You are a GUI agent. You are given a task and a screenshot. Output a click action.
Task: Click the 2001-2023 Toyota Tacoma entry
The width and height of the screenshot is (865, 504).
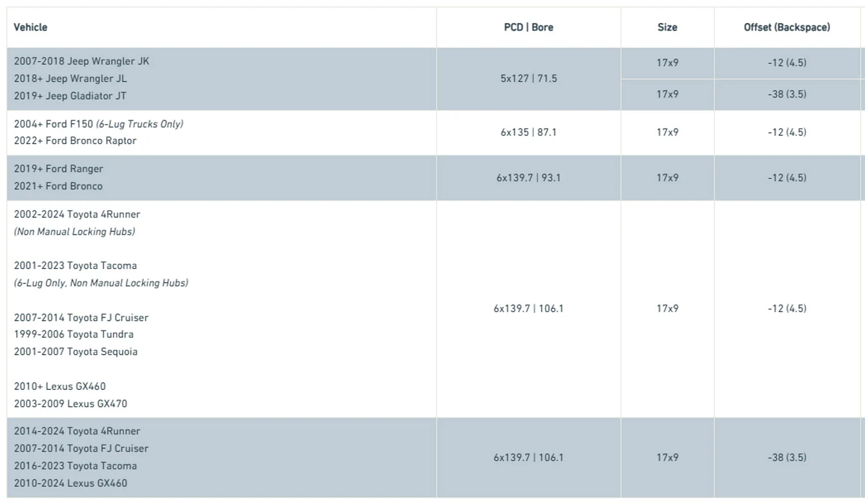point(75,266)
